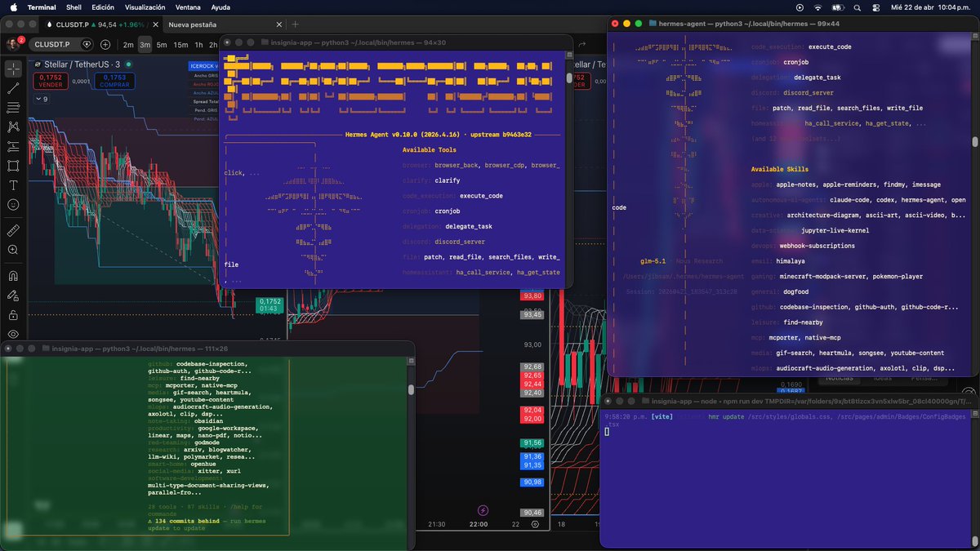Add symbol to compare with plus icon

106,44
